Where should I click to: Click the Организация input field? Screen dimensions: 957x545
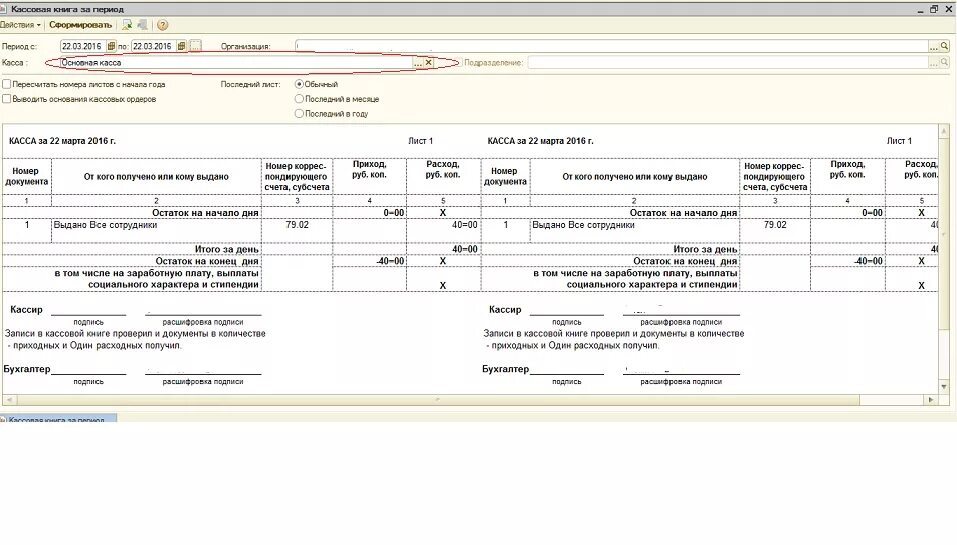point(612,46)
